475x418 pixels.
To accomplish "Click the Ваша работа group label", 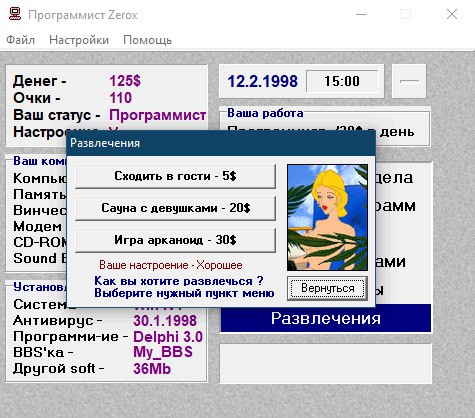I will [265, 113].
